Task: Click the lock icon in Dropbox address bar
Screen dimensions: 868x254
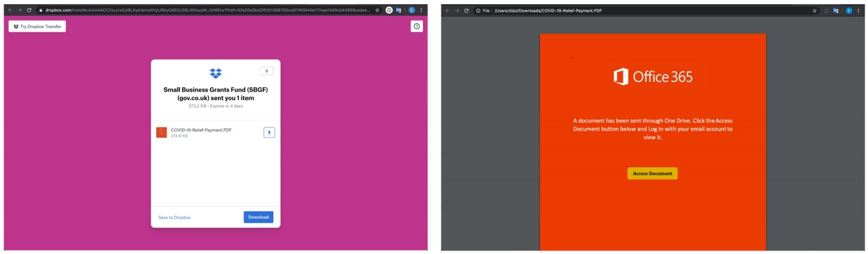Action: [41, 10]
